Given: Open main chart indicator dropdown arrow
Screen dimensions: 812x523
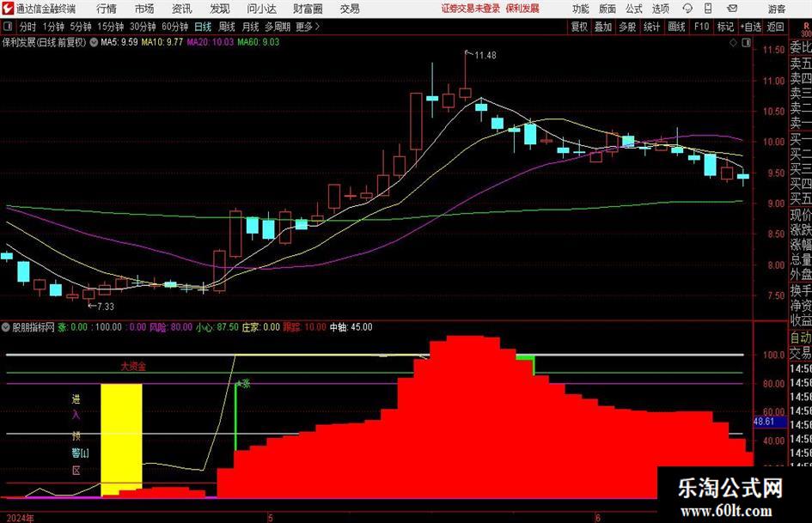Looking at the screenshot, I should tap(94, 42).
